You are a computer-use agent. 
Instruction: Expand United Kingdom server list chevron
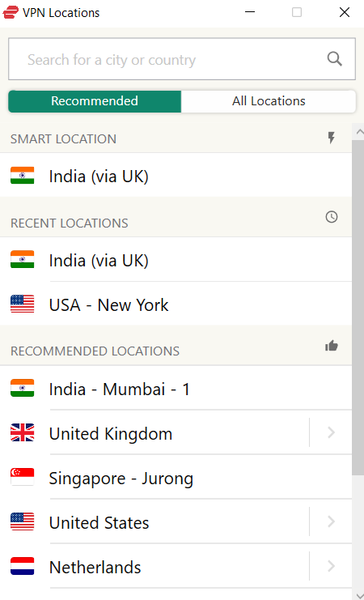tap(331, 432)
